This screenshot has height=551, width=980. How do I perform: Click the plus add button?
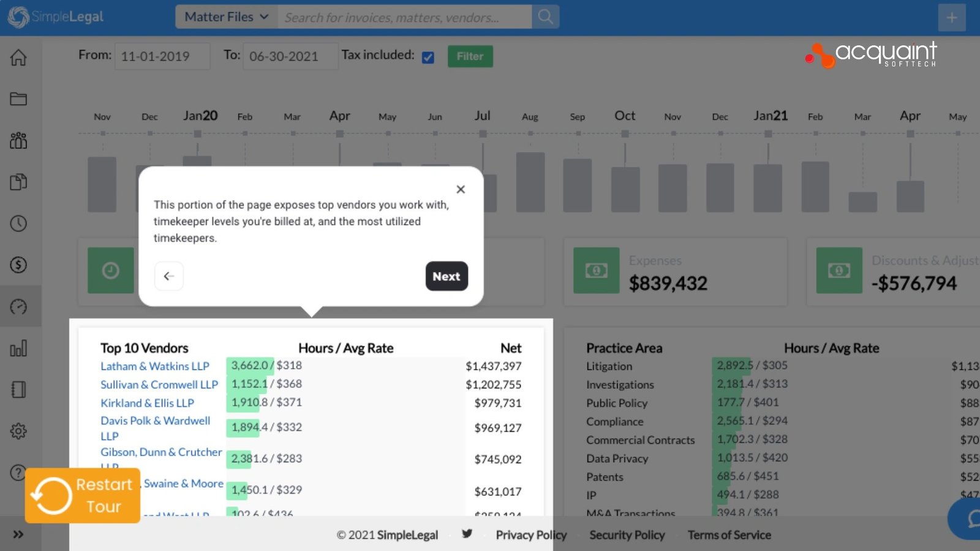tap(951, 18)
